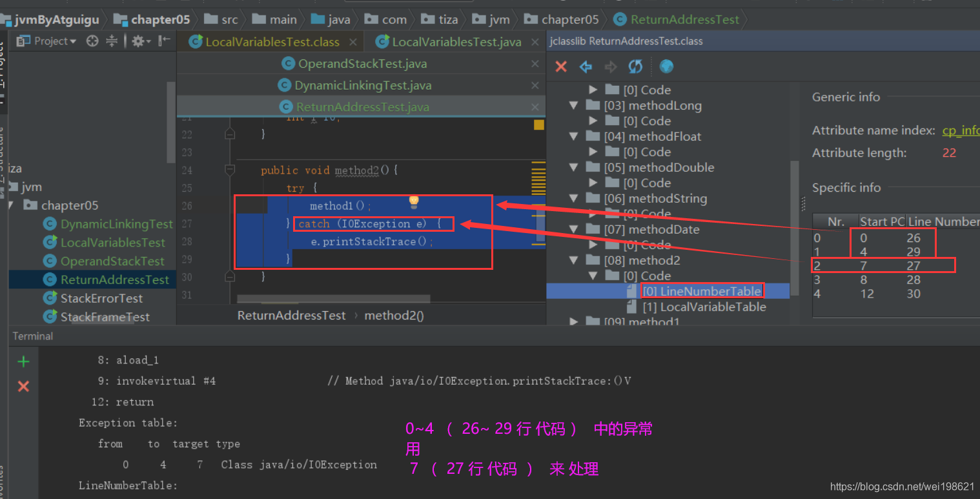Click the blue back arrow in jclasslib toolbar
980x499 pixels.
point(586,66)
